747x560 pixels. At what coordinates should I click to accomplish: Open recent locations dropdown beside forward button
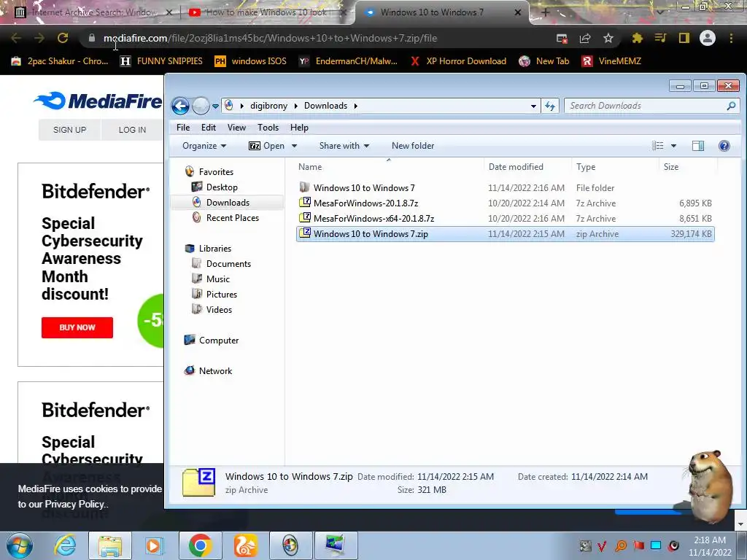(x=215, y=106)
